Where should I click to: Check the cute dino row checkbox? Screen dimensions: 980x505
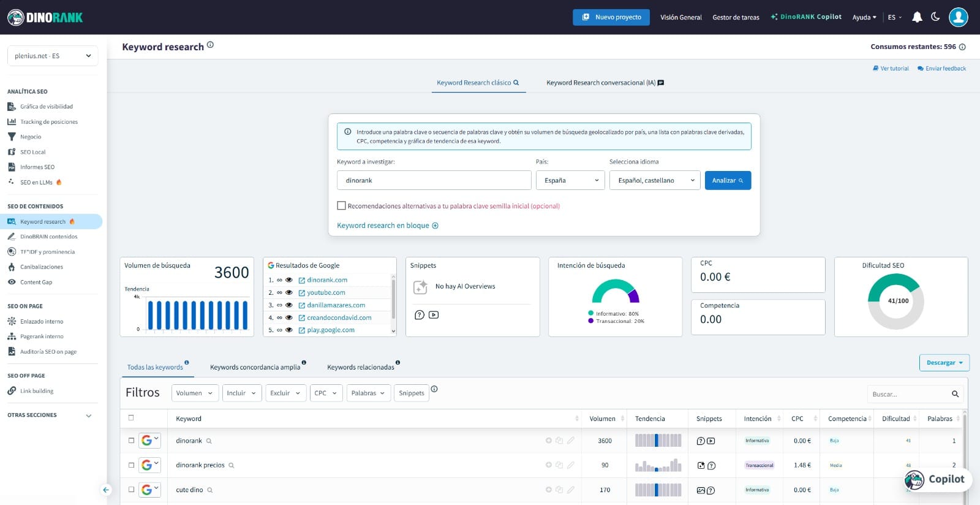click(x=131, y=490)
